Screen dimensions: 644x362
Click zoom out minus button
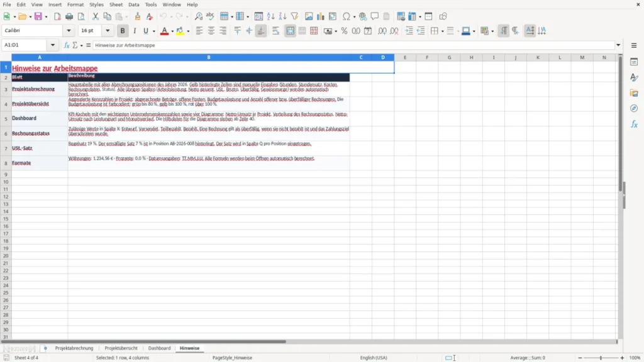[x=580, y=358]
